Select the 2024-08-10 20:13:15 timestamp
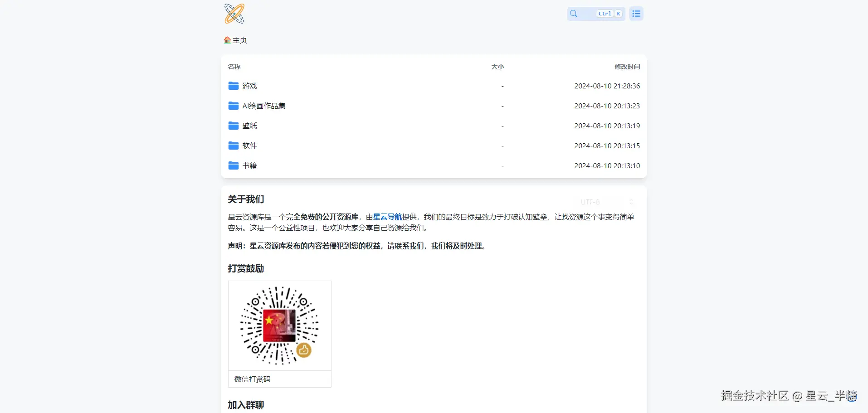 tap(607, 146)
